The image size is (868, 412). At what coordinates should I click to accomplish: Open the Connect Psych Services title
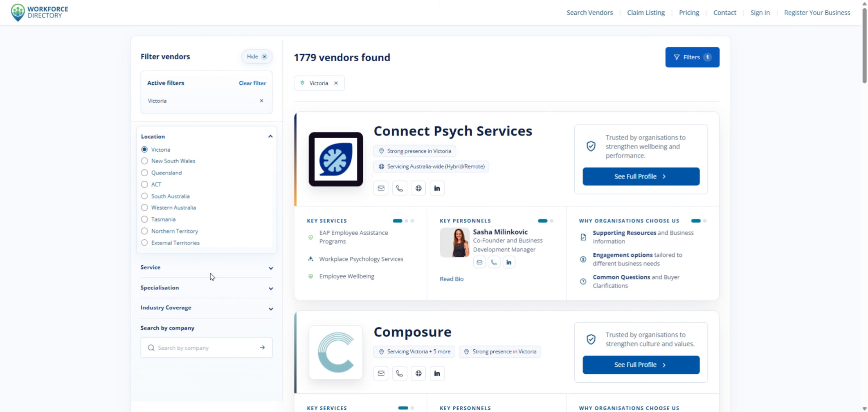coord(453,131)
